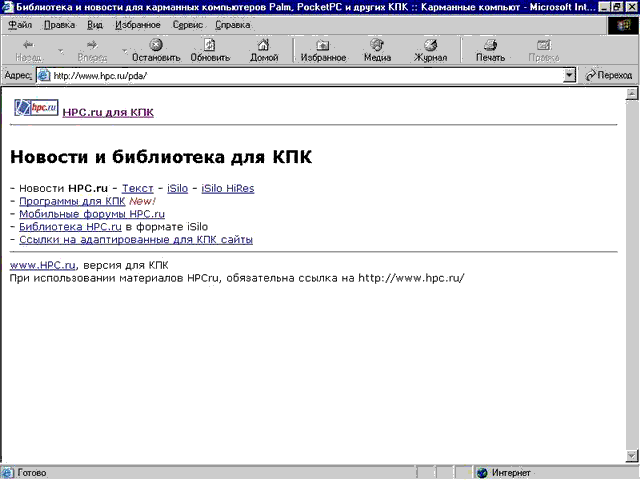640x480 pixels.
Task: Click the Windows logo throbber
Action: (x=623, y=25)
